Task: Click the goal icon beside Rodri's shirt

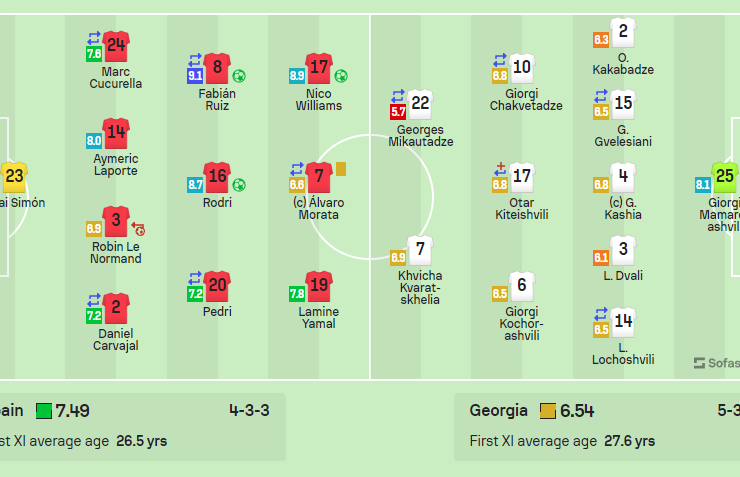Action: pyautogui.click(x=239, y=185)
